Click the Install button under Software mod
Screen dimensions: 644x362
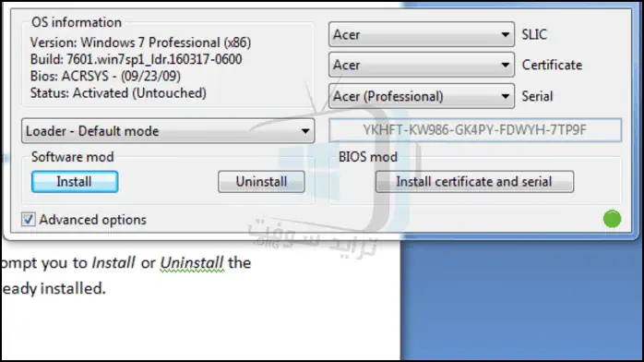[x=75, y=182]
